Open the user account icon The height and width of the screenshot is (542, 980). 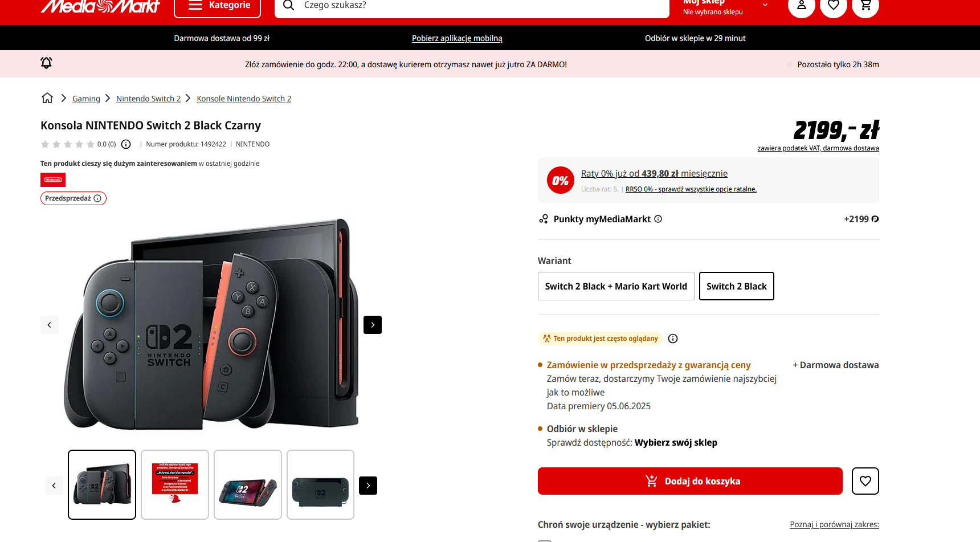(x=801, y=5)
